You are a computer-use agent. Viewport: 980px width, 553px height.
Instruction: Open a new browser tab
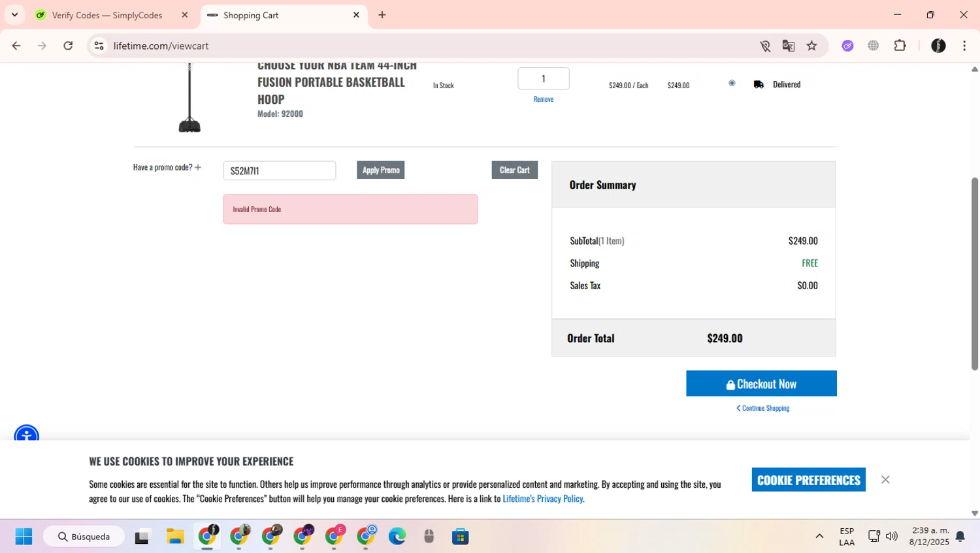382,15
